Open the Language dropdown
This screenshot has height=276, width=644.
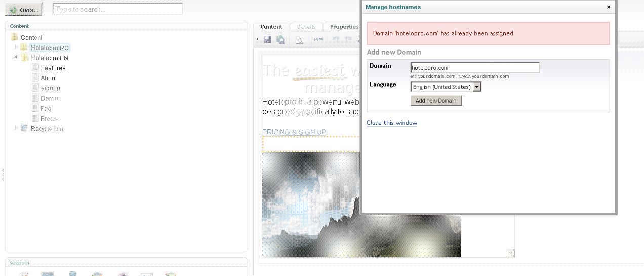(x=476, y=87)
